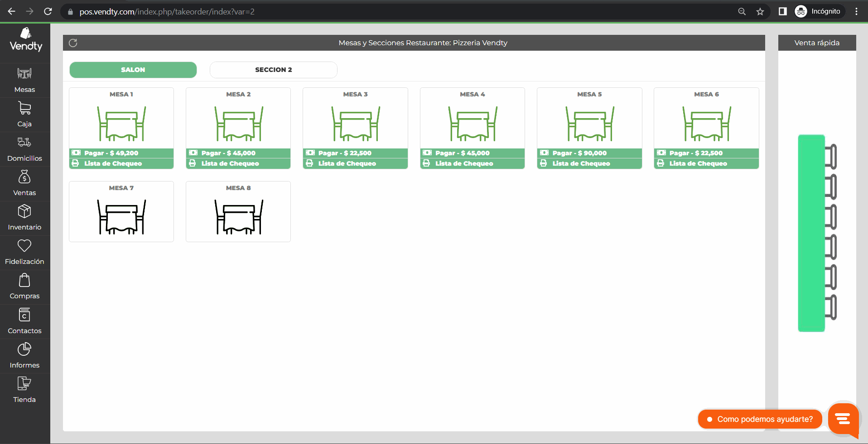Switch to the SALON section tab
868x444 pixels.
pyautogui.click(x=133, y=70)
